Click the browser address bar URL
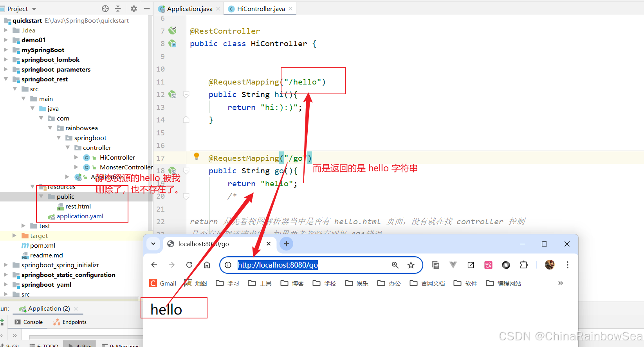The image size is (644, 347). tap(278, 265)
